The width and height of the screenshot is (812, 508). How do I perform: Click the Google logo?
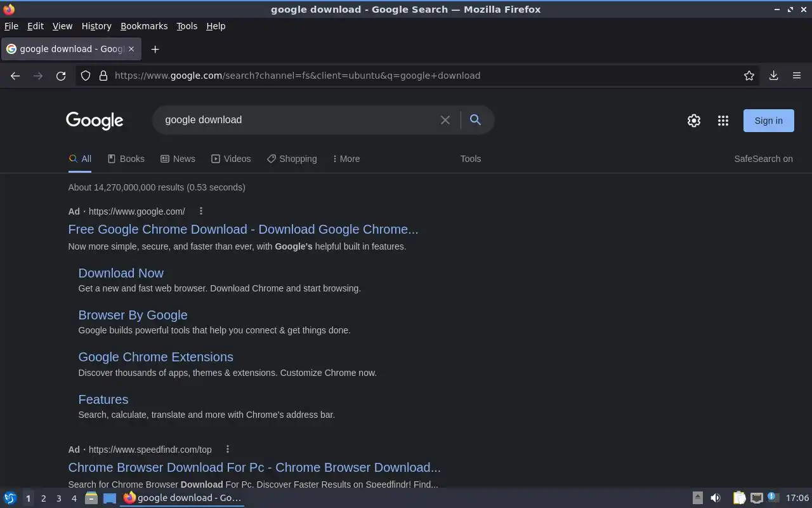[95, 121]
